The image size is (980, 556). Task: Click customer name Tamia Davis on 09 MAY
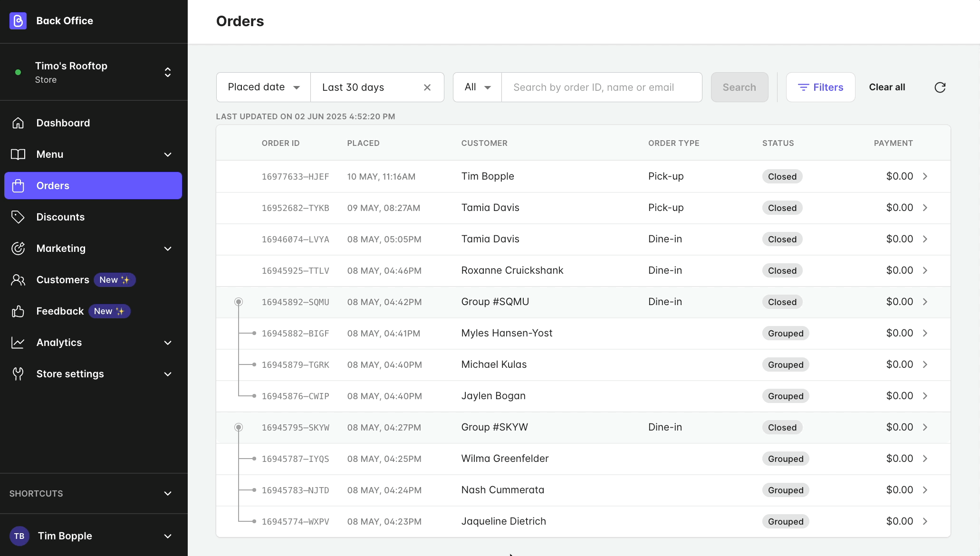[x=490, y=208]
